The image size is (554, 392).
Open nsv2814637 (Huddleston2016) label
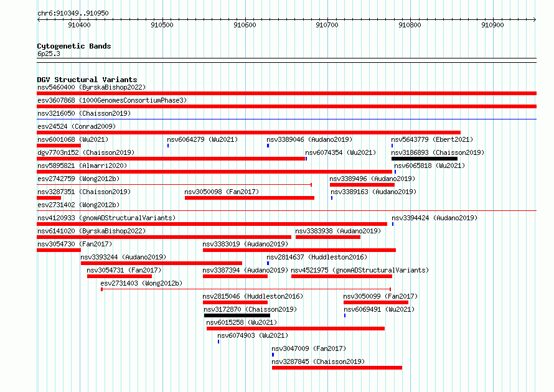[x=317, y=257]
